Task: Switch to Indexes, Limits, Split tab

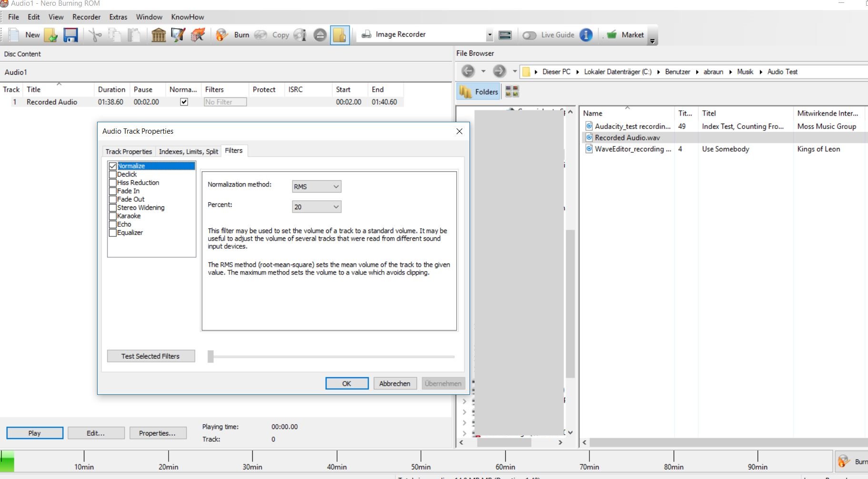Action: (188, 151)
